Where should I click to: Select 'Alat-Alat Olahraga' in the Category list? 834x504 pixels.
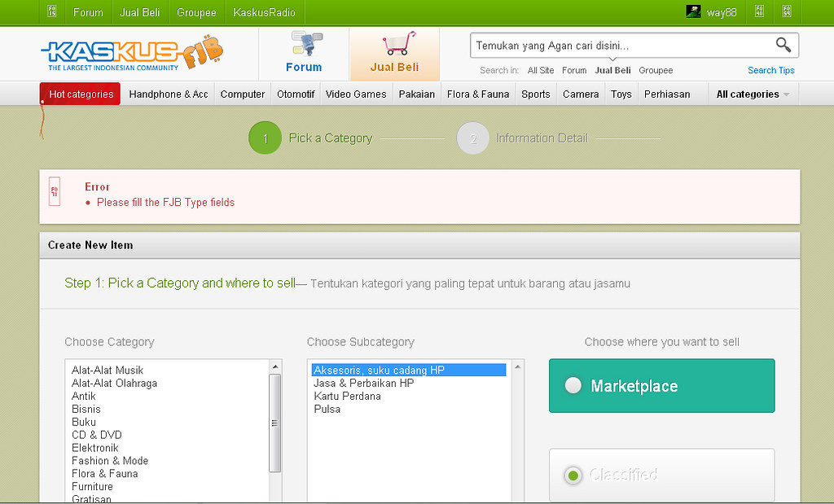(x=114, y=383)
